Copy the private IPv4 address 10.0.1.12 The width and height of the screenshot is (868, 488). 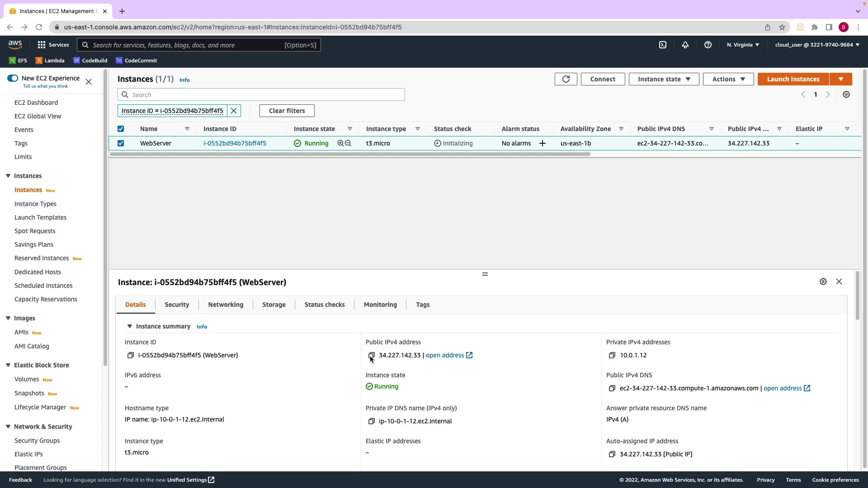click(612, 355)
